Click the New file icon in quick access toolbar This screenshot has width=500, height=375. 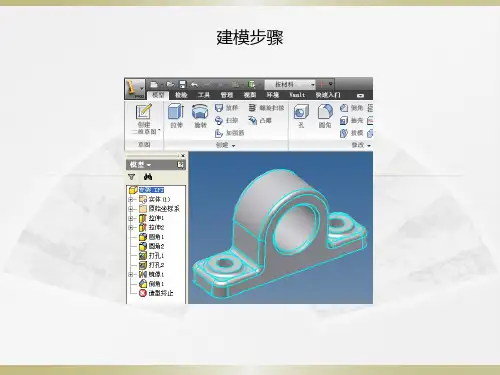click(154, 84)
